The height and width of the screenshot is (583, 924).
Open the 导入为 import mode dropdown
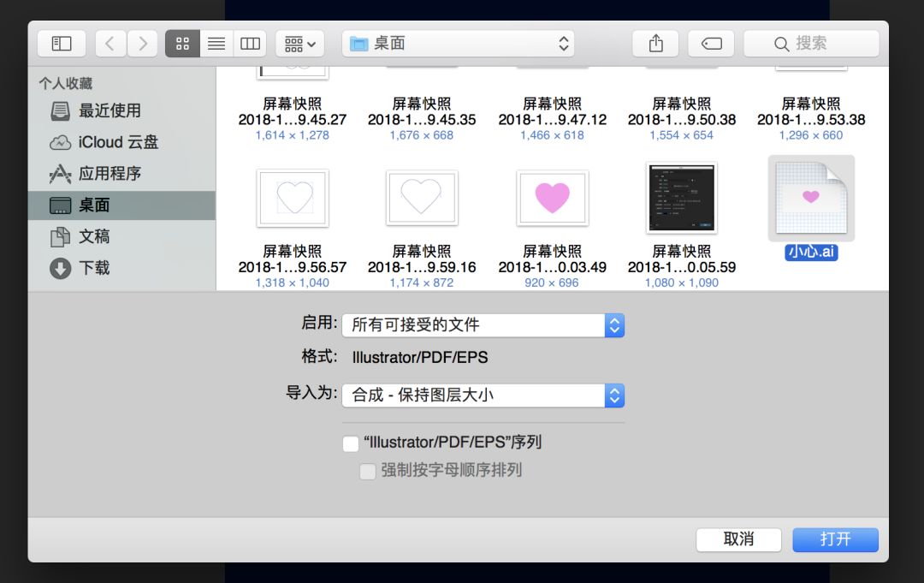click(x=483, y=396)
